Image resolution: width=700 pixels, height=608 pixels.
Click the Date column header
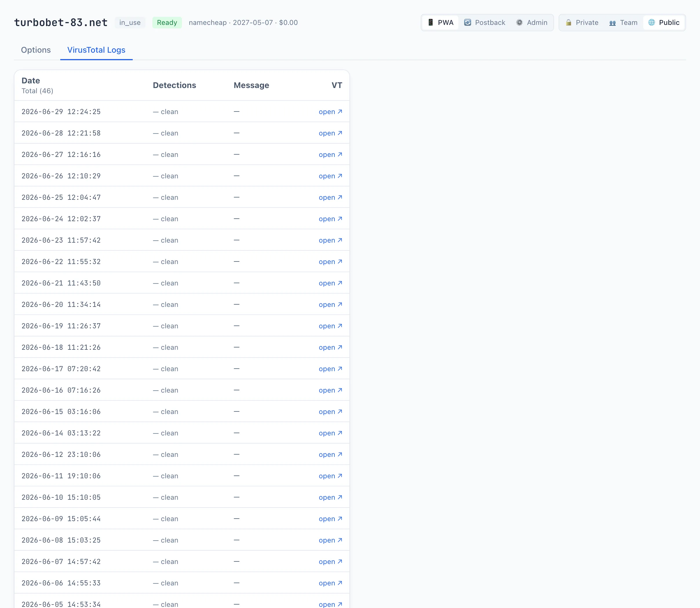tap(31, 81)
